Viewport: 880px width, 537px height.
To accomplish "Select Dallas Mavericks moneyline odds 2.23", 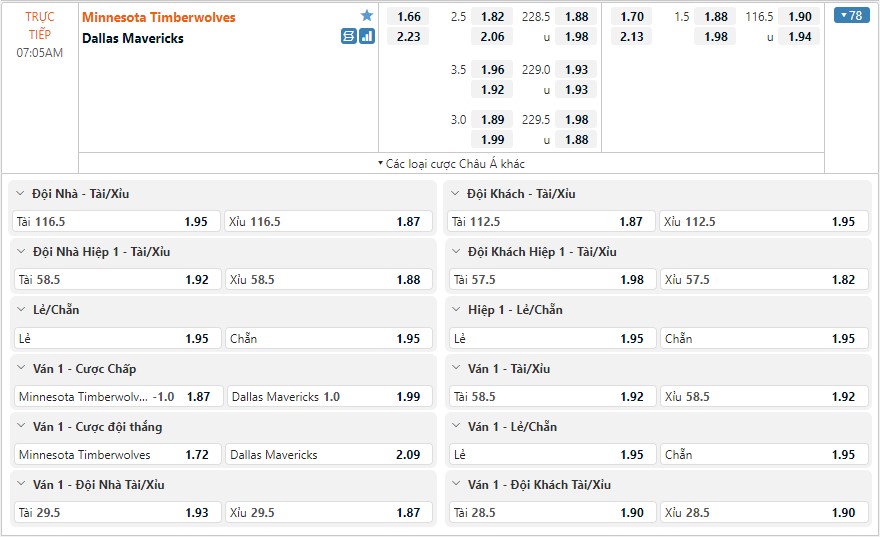I will [409, 36].
